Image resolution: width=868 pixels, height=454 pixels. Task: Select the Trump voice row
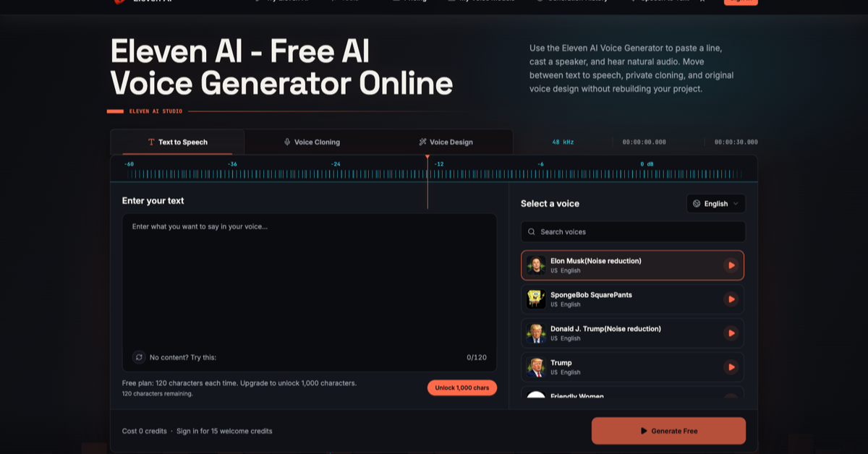[x=632, y=367]
